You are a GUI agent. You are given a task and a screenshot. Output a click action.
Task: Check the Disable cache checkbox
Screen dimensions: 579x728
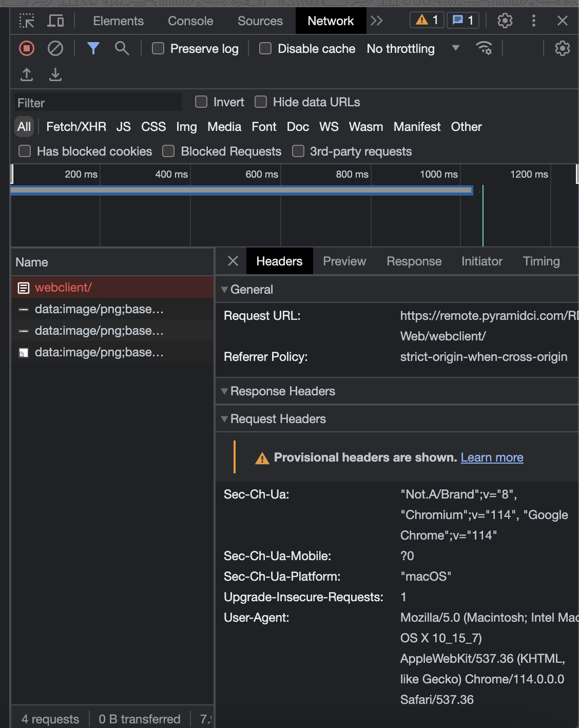[265, 49]
